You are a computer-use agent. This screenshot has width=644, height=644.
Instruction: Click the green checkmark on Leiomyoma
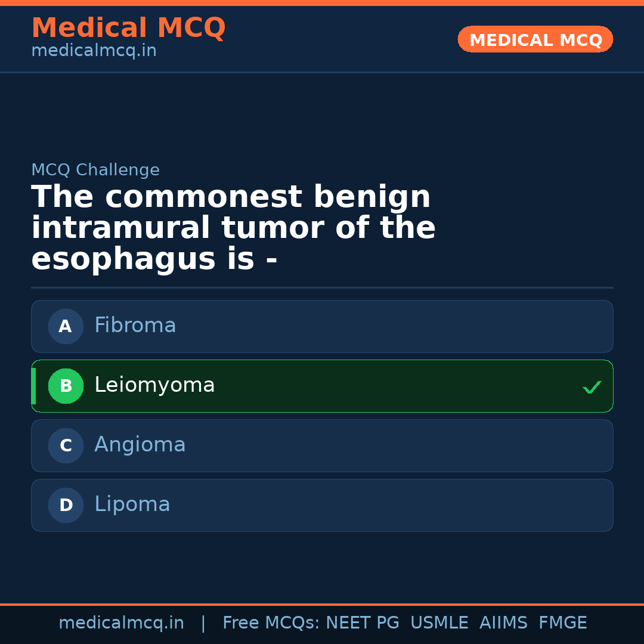point(592,388)
